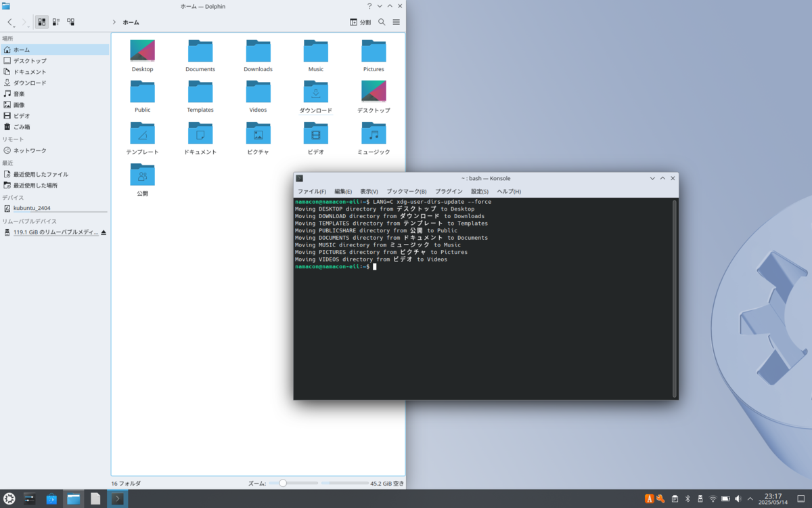
Task: Switch Dolphin to icons view mode
Action: [42, 22]
